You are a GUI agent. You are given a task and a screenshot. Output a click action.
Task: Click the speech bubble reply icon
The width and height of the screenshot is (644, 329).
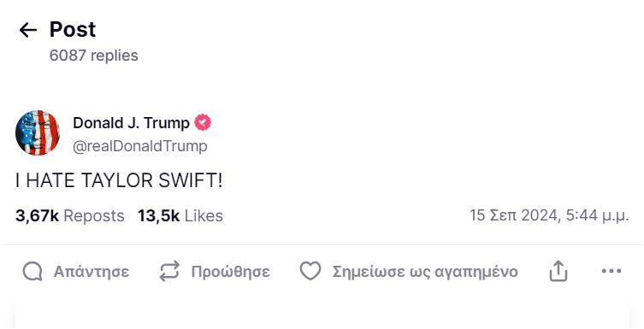[x=32, y=272]
